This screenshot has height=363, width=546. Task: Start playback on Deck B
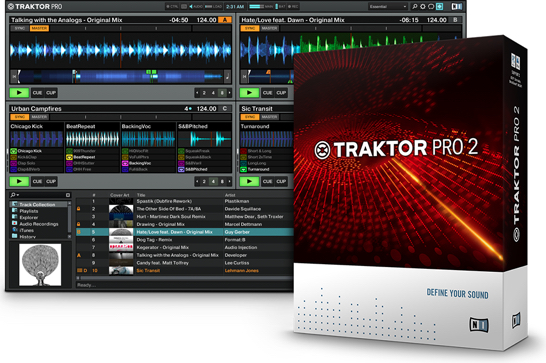pos(249,93)
